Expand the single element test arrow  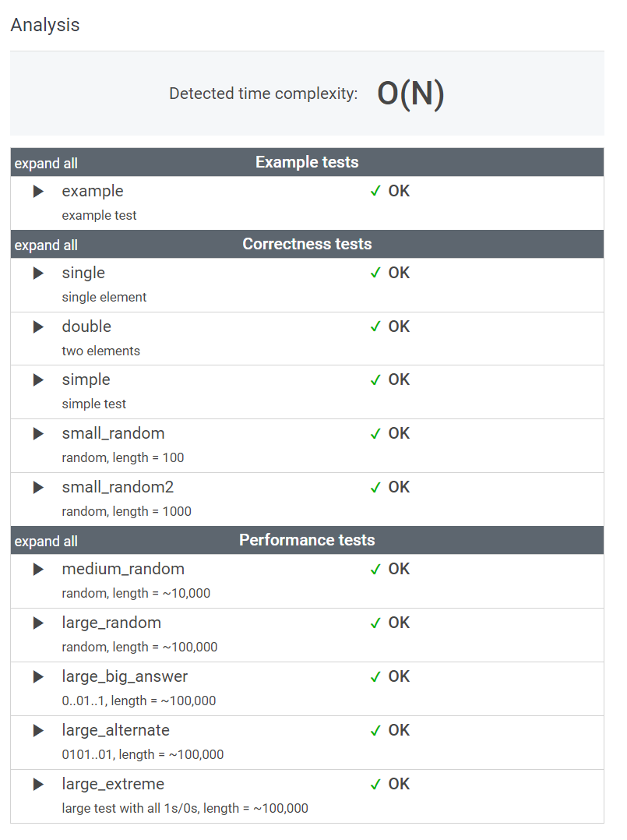tap(38, 274)
